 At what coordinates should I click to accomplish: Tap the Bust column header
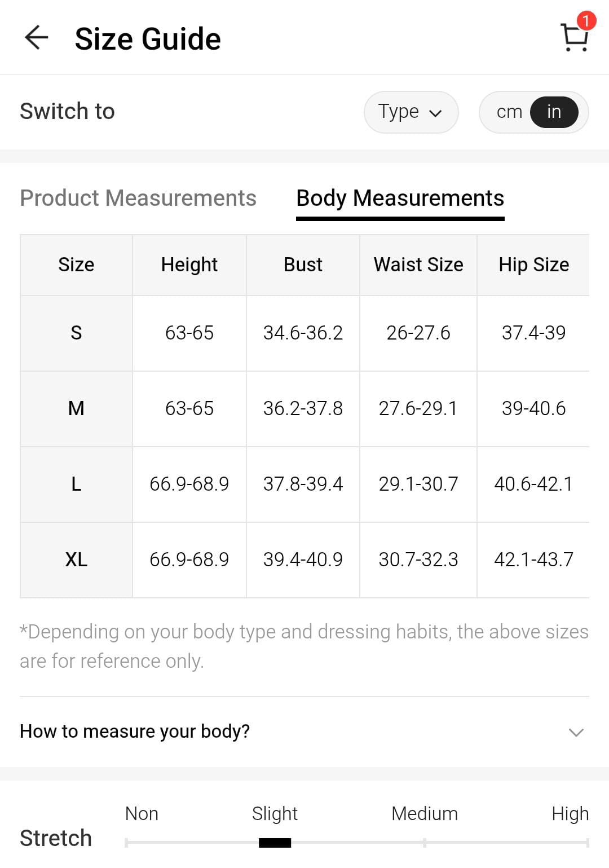303,265
